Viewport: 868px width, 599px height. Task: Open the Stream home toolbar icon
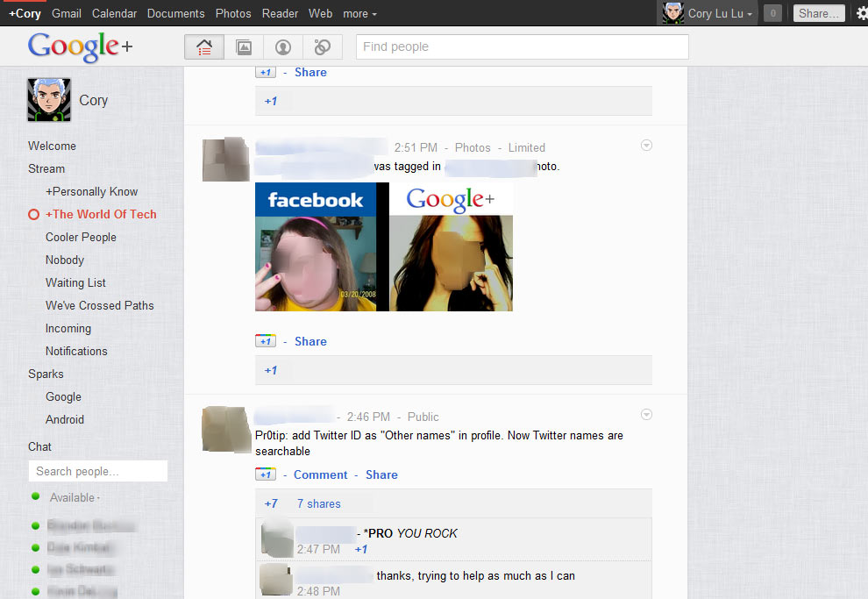[203, 46]
